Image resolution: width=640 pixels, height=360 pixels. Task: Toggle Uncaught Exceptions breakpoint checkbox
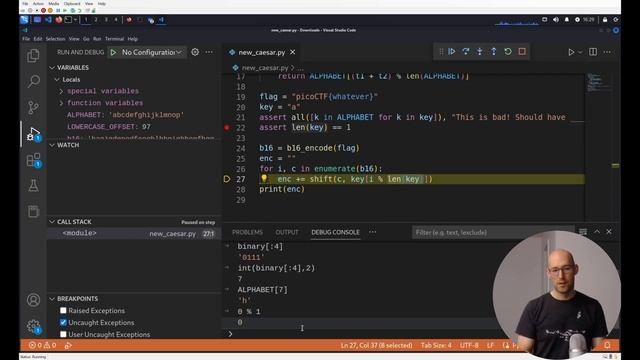(63, 322)
